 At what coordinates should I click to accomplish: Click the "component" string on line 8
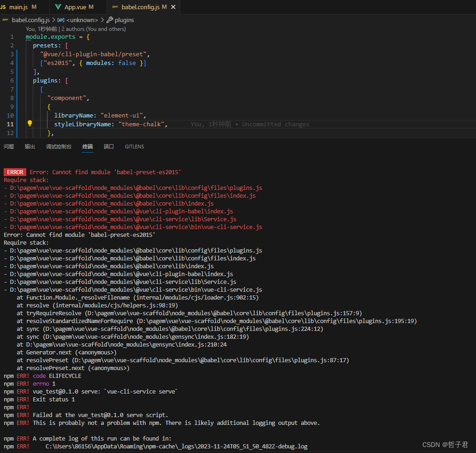(67, 98)
